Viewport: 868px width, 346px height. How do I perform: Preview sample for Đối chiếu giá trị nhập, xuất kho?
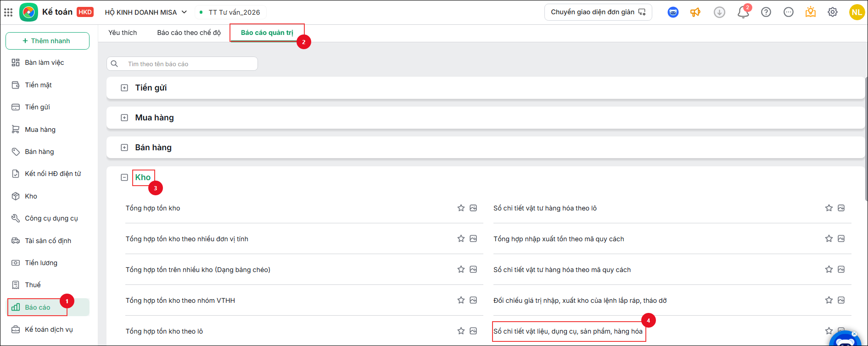(x=841, y=301)
